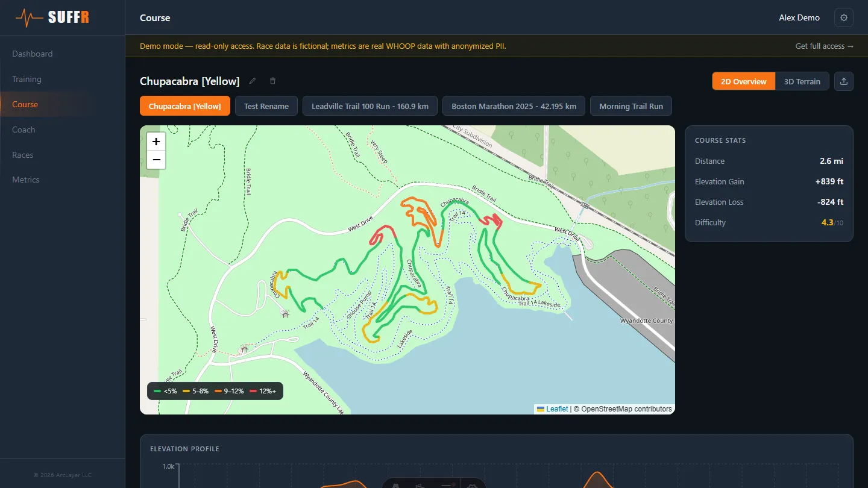
Task: Select the Test Rename course tab
Action: (x=266, y=106)
